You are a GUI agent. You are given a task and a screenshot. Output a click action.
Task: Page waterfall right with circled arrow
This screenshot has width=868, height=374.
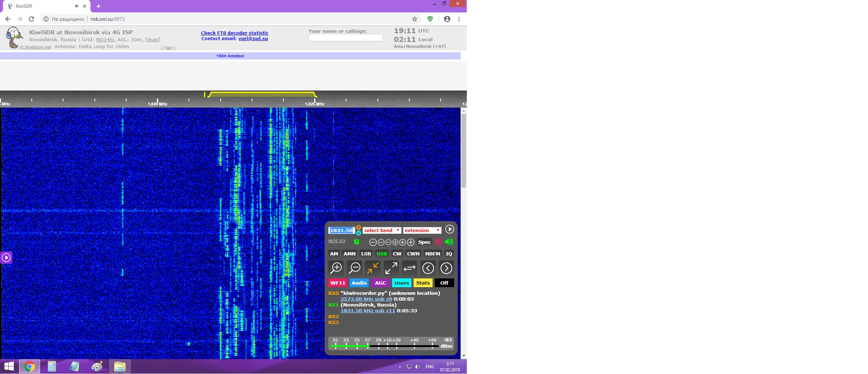(446, 268)
